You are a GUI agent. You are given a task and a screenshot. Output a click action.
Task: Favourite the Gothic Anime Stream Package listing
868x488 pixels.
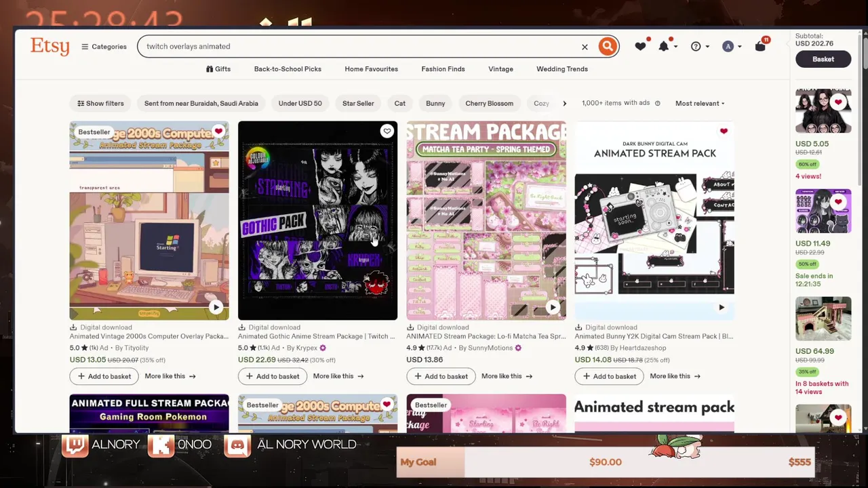click(x=387, y=131)
